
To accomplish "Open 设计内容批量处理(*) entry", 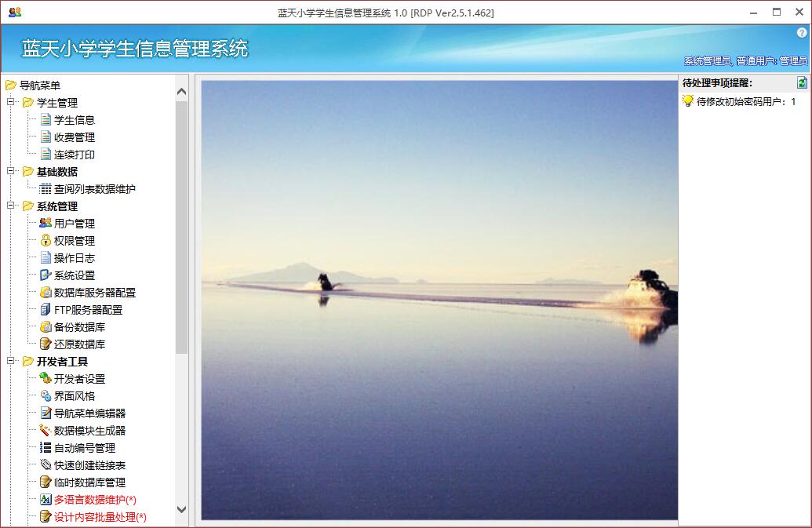I will pyautogui.click(x=100, y=516).
